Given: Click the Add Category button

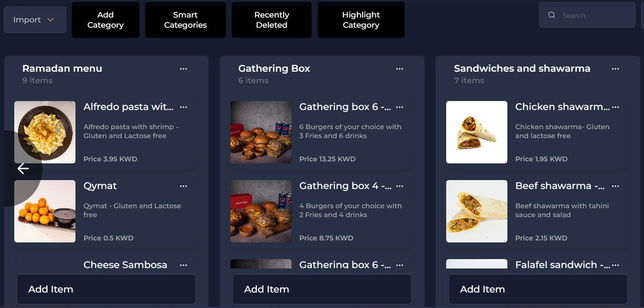Looking at the screenshot, I should click(x=105, y=20).
